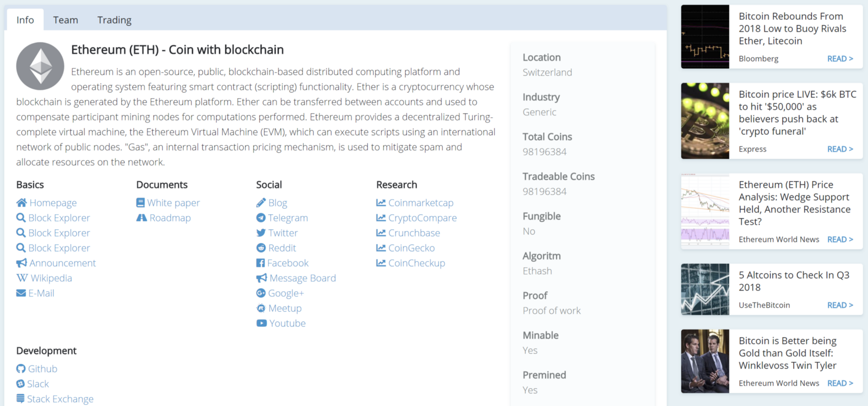Open the E-Mail link text
Image resolution: width=868 pixels, height=406 pixels.
pyautogui.click(x=41, y=293)
